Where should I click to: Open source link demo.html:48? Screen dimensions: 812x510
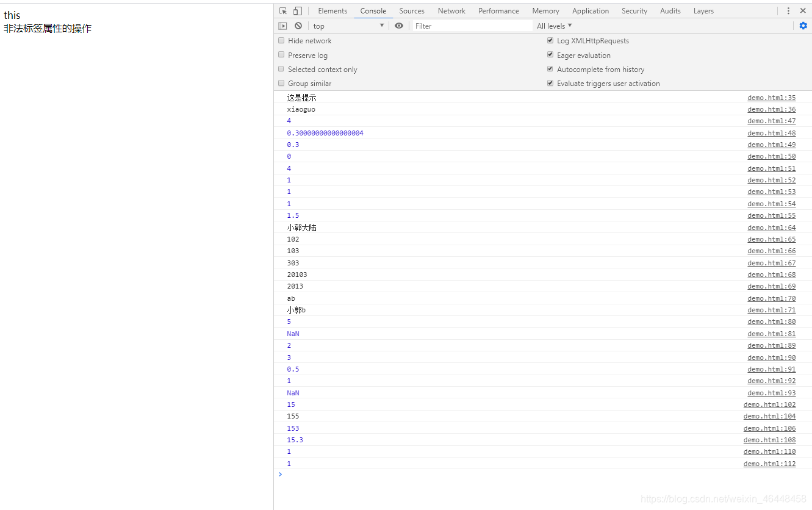(771, 133)
